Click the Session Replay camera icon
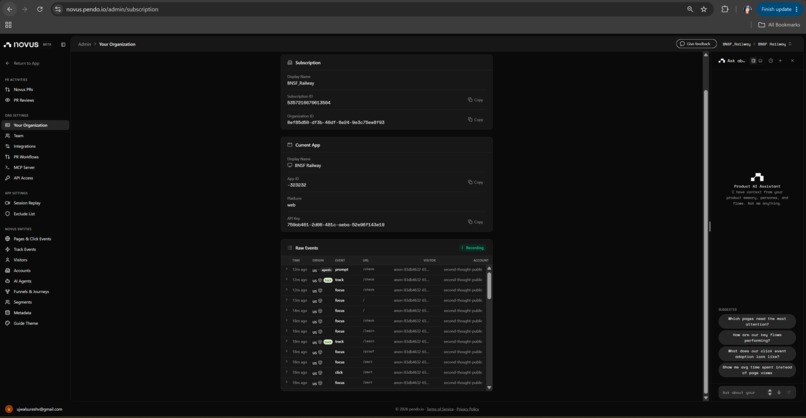This screenshot has height=418, width=806. (7, 203)
